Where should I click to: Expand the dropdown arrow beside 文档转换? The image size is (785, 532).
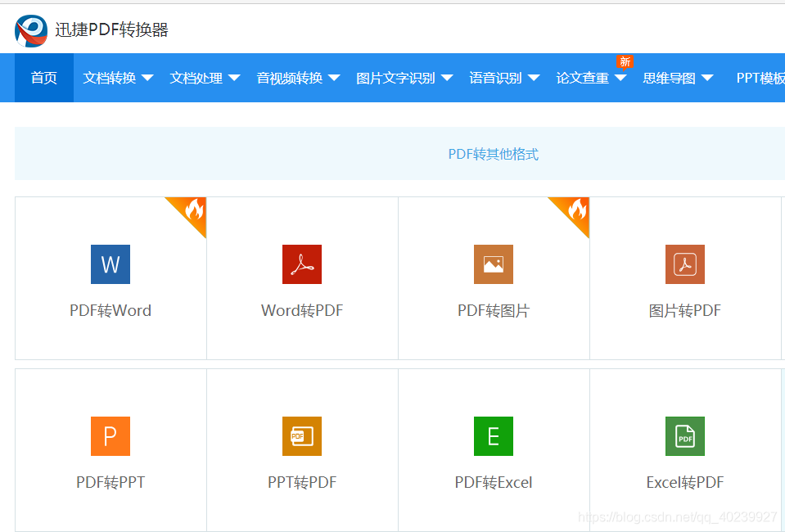(147, 78)
